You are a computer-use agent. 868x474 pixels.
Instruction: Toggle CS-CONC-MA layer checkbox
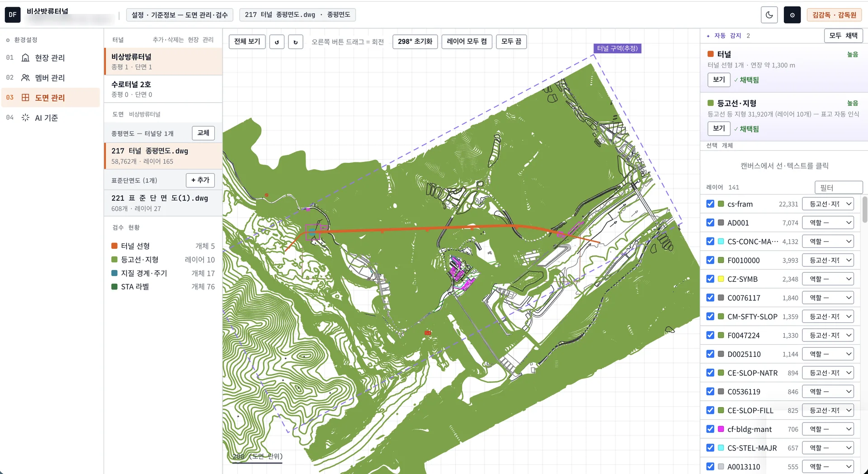tap(710, 242)
